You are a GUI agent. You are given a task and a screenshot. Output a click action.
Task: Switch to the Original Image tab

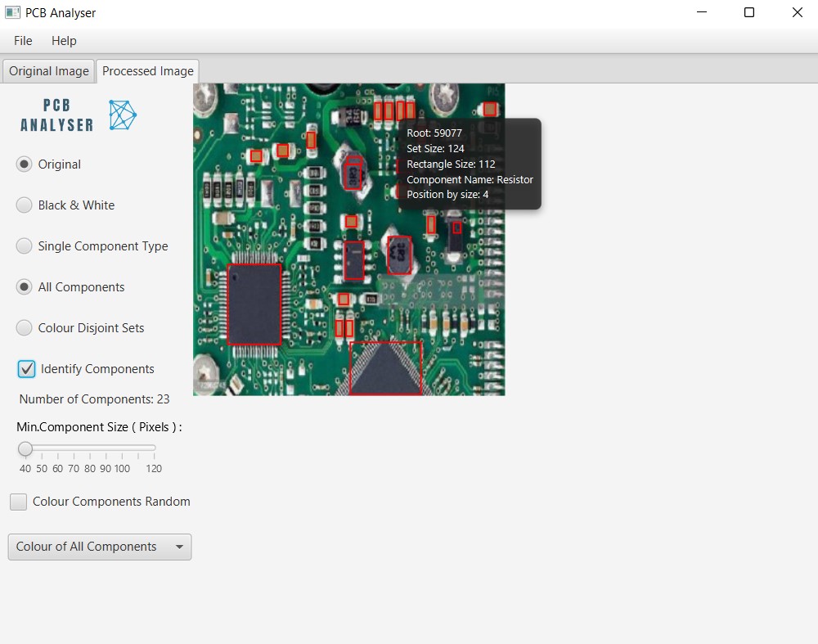click(x=48, y=71)
